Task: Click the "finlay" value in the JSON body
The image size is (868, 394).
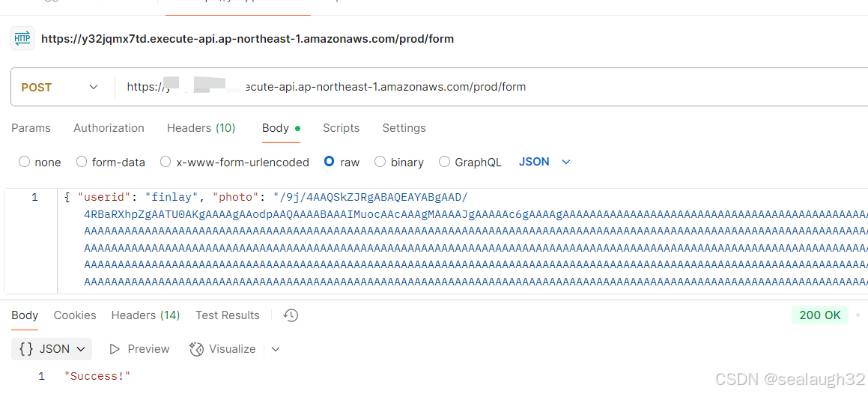Action: point(171,198)
